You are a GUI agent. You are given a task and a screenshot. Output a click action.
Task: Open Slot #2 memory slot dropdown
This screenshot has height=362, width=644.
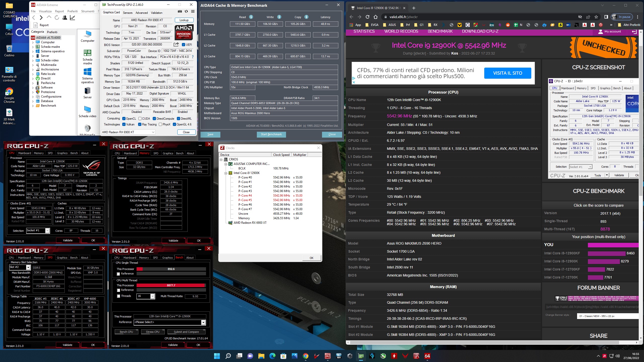click(x=20, y=267)
